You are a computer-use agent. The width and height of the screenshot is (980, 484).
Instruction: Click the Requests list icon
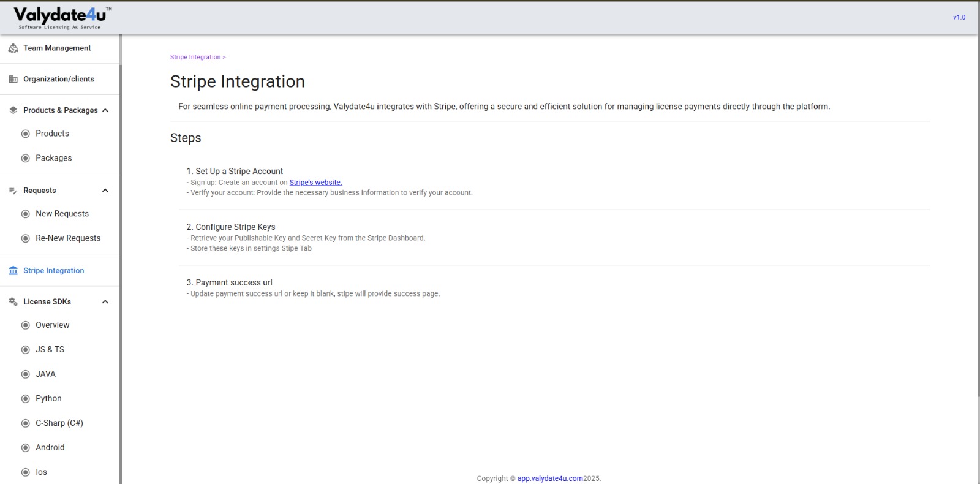(13, 191)
